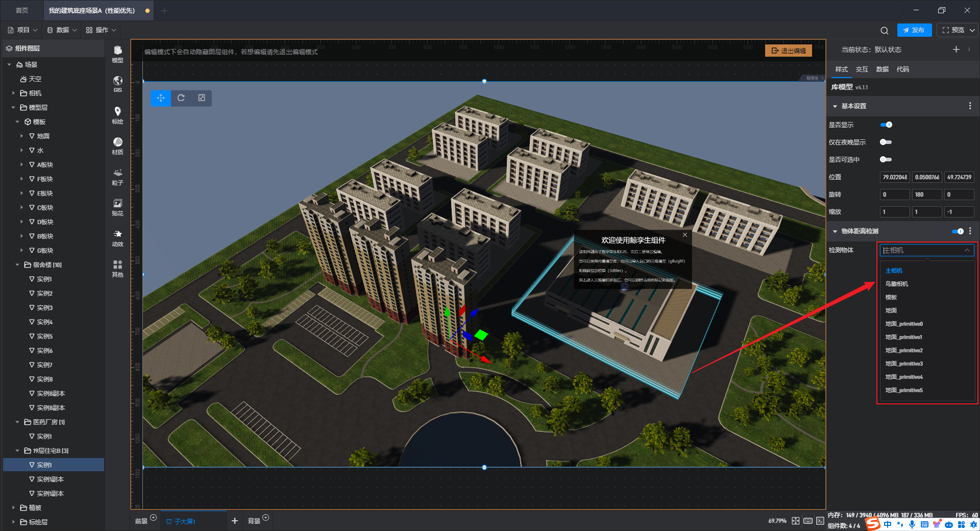
Task: Close the 欢迎使用鲸孪生组件 popup
Action: coord(685,235)
